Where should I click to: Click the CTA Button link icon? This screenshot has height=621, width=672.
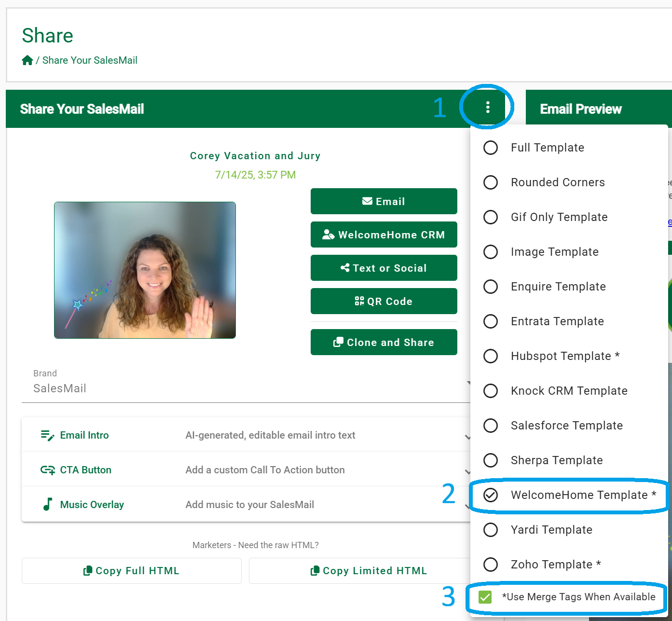[47, 470]
